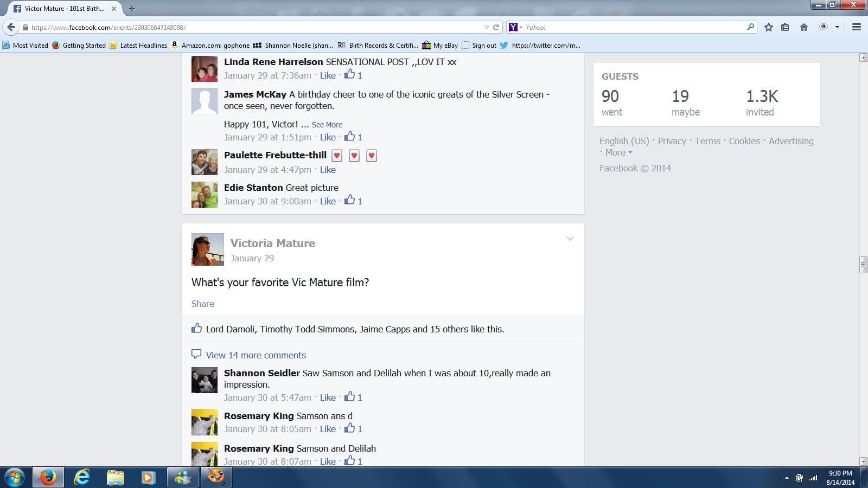Open Internet Explorer from the taskbar
Image resolution: width=868 pixels, height=488 pixels.
tap(82, 478)
